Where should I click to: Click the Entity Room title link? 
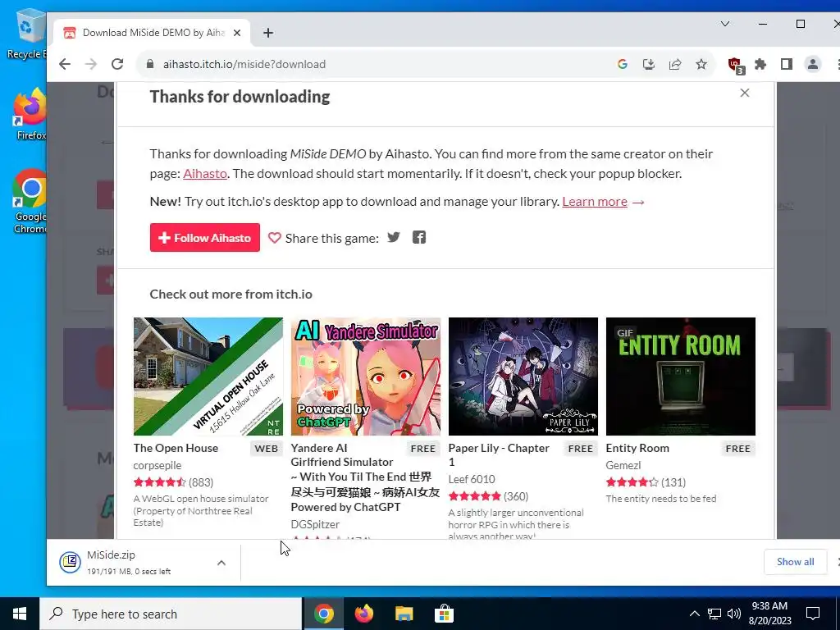pyautogui.click(x=637, y=448)
